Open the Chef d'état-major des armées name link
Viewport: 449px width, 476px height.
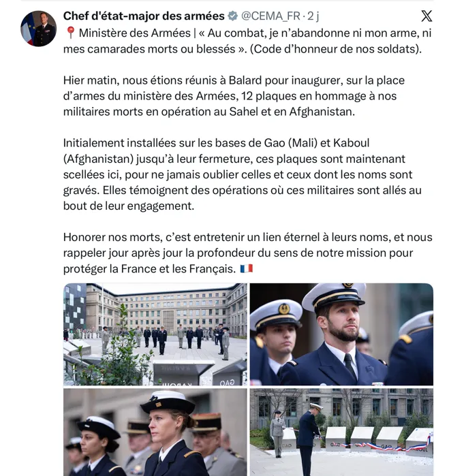(x=144, y=16)
